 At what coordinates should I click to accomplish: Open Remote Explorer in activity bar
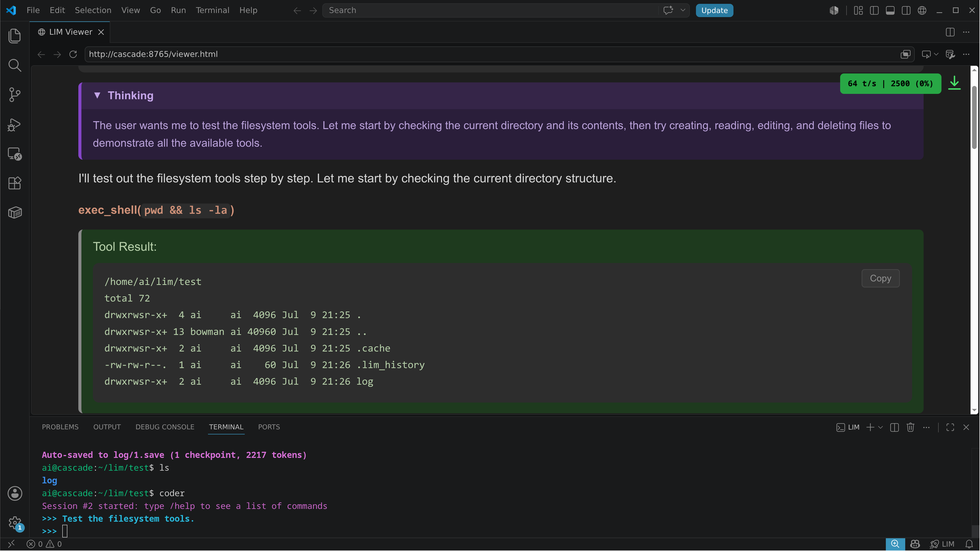15,154
